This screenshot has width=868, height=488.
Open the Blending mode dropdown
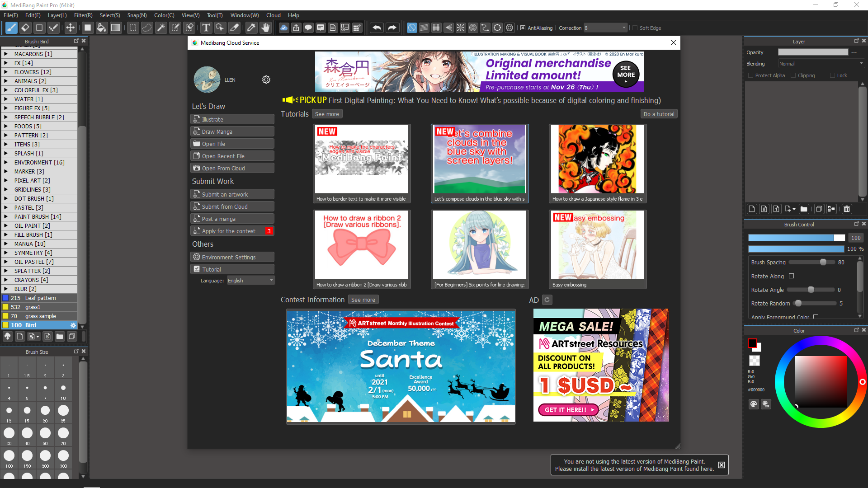tap(821, 64)
